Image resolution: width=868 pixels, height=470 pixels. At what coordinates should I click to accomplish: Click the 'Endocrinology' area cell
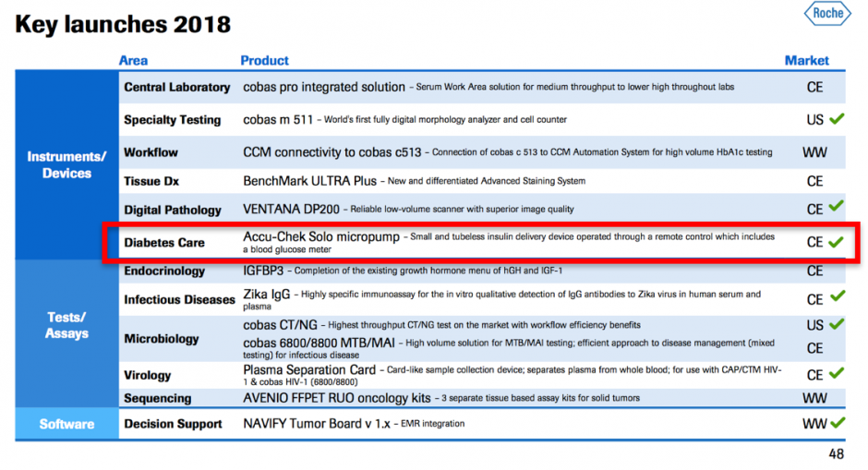[164, 271]
